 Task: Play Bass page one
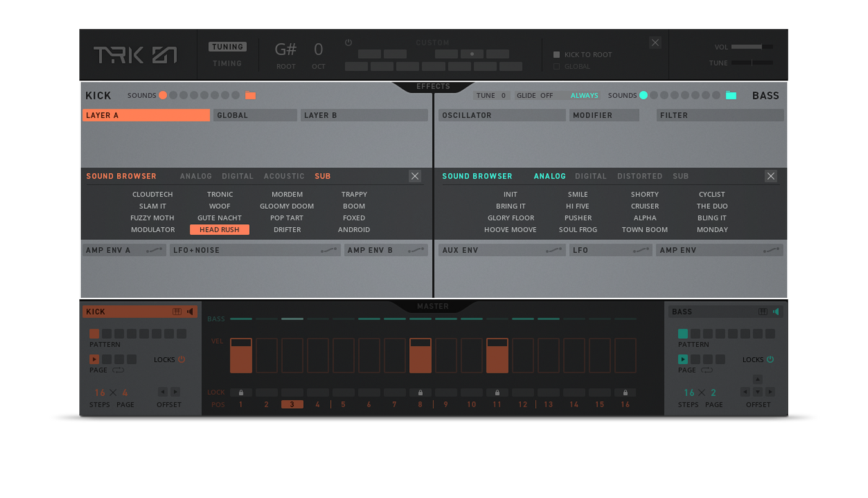(x=683, y=359)
